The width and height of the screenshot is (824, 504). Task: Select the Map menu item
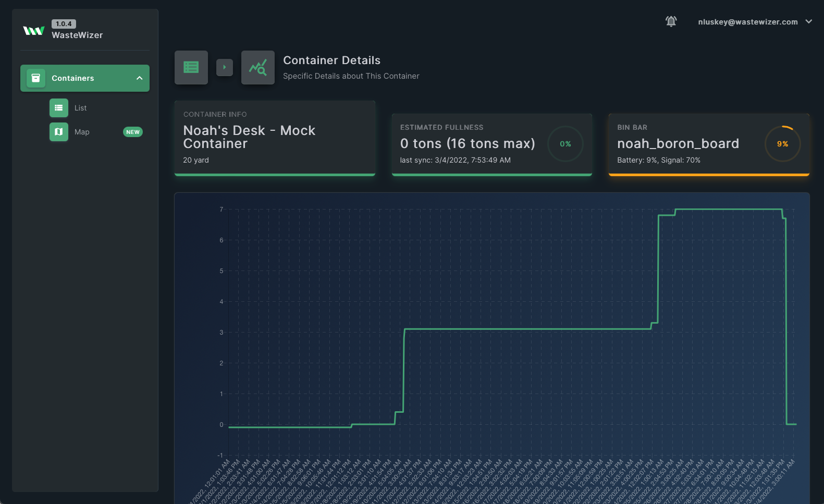(82, 132)
